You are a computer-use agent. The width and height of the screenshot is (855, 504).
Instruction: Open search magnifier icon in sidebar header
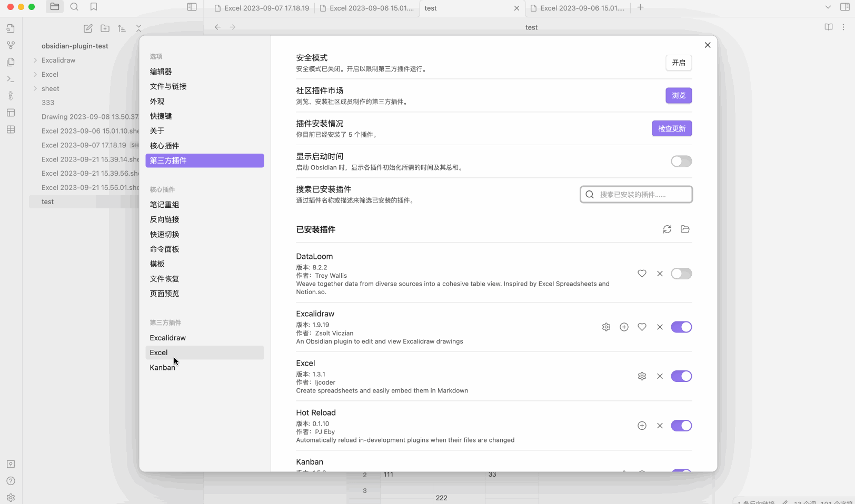coord(74,7)
